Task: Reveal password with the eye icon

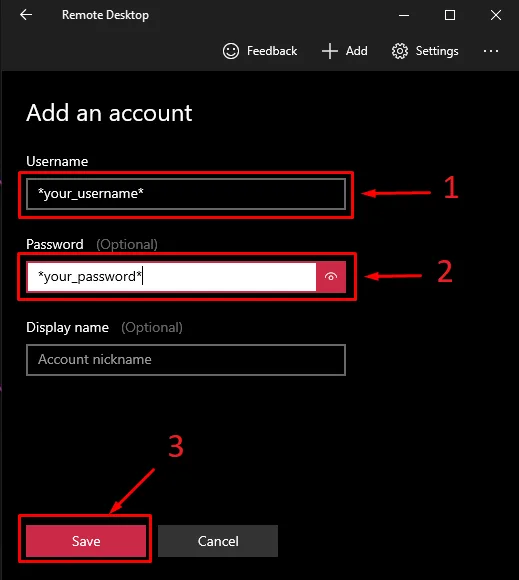Action: click(331, 277)
